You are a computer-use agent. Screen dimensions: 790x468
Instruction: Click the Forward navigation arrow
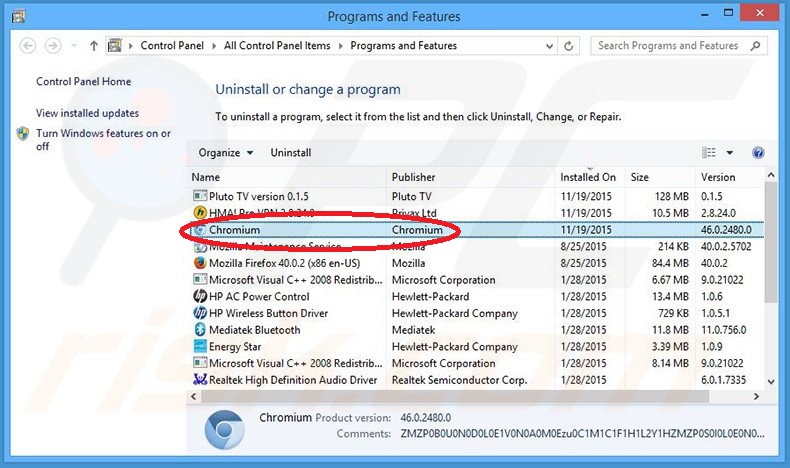click(x=53, y=46)
